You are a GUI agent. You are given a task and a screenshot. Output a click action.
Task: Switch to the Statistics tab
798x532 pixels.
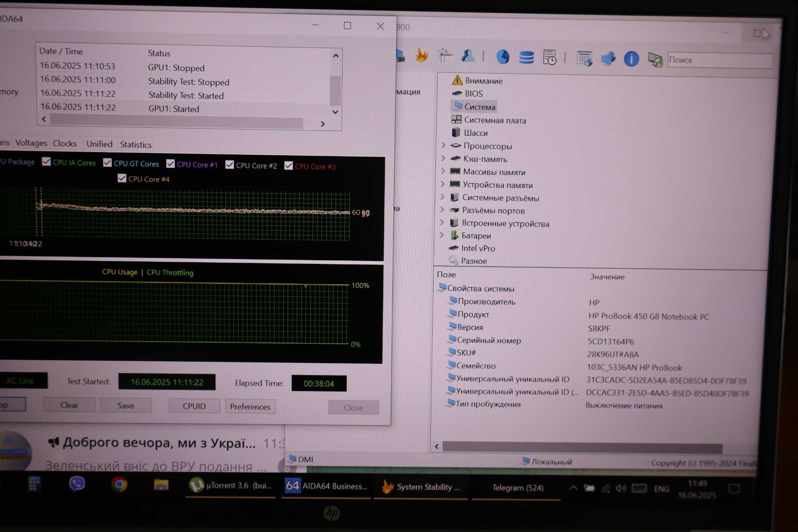pos(136,145)
